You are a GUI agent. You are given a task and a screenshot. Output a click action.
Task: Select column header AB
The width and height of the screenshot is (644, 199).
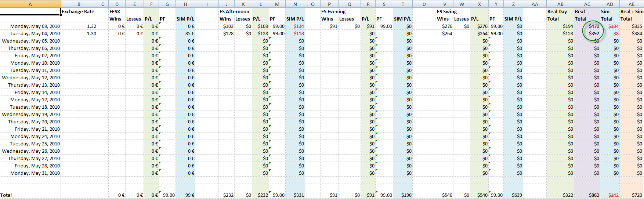tap(560, 4)
